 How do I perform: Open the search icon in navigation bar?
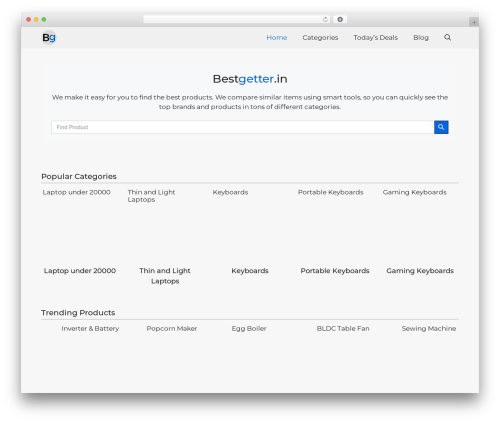[x=447, y=37]
